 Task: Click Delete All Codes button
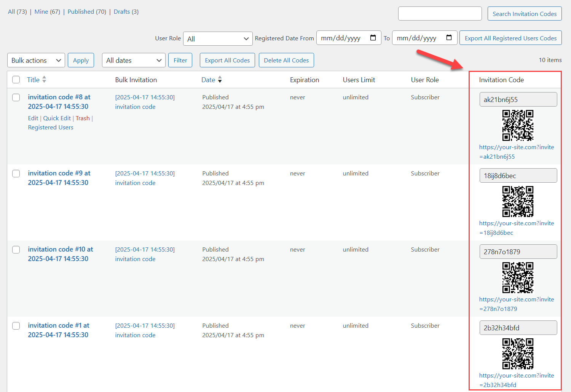(x=286, y=60)
